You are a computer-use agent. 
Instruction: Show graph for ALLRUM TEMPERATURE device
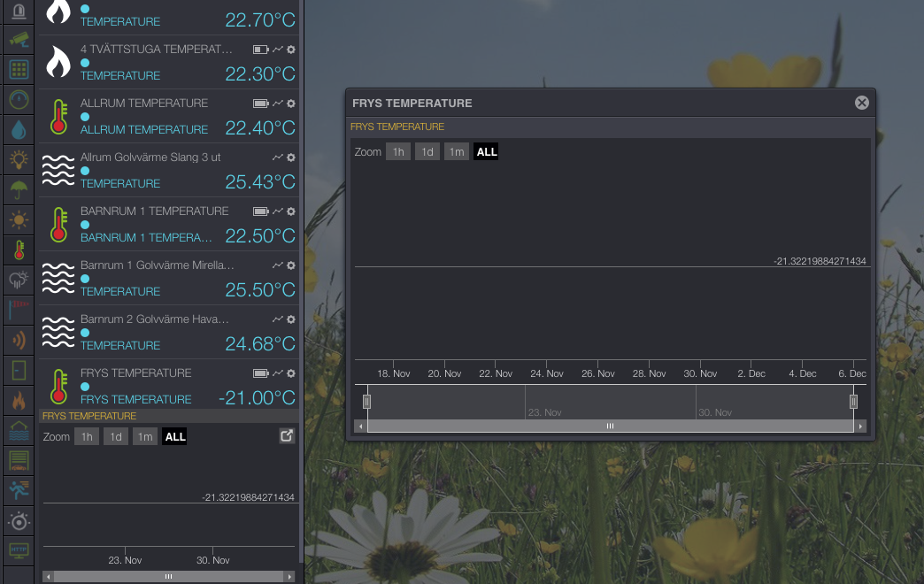point(278,104)
